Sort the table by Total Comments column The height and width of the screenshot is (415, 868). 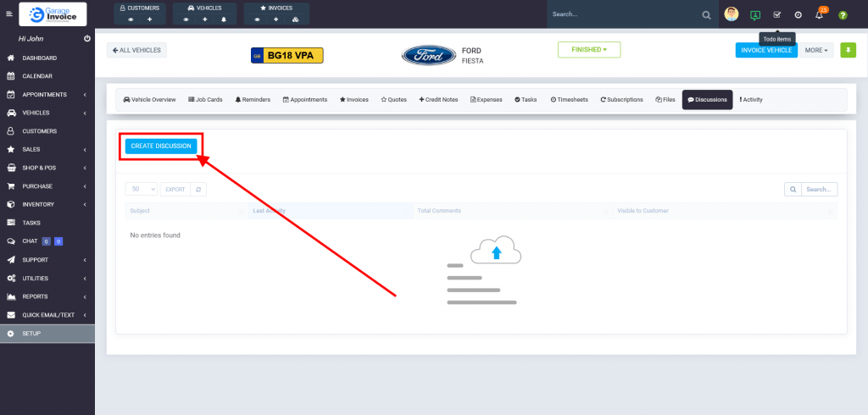tap(513, 211)
